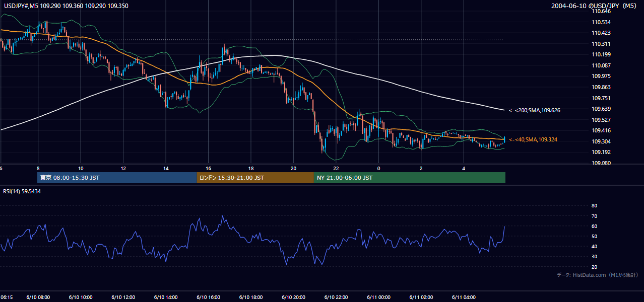Click the 6/10 10:00 time label

tap(81, 297)
